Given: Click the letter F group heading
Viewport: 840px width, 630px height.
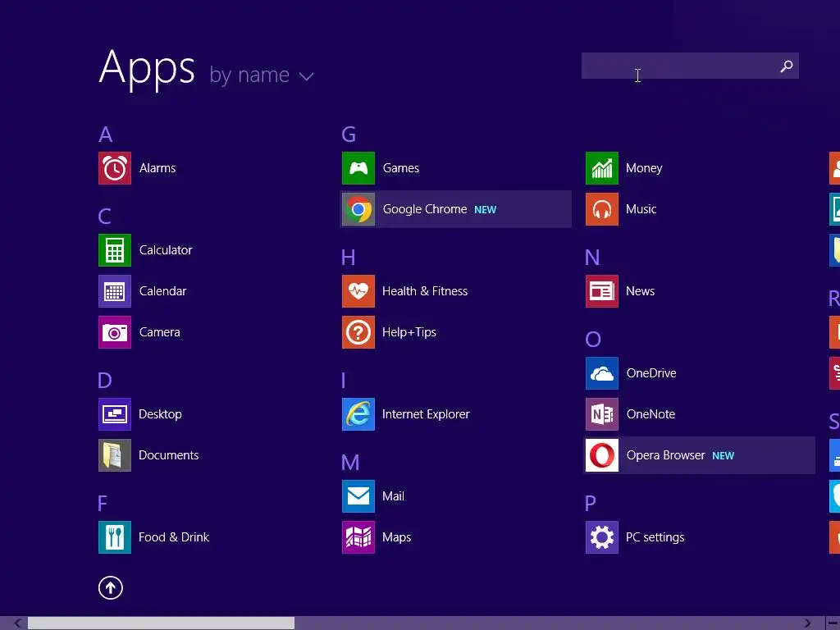Looking at the screenshot, I should coord(103,503).
